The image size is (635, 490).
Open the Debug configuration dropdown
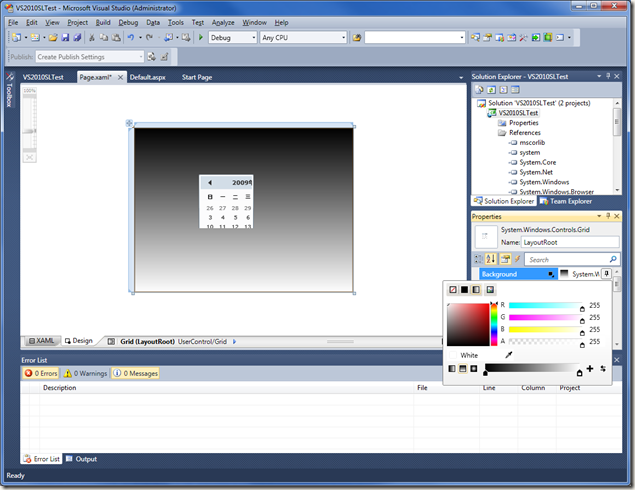254,38
